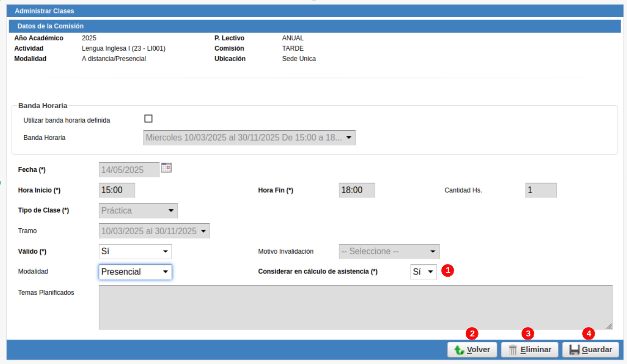Image resolution: width=627 pixels, height=364 pixels.
Task: Open the Válido dropdown
Action: click(x=135, y=251)
